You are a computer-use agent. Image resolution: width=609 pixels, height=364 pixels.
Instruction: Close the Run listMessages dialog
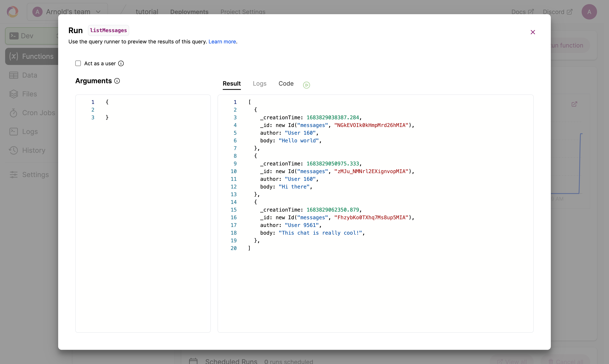click(533, 32)
